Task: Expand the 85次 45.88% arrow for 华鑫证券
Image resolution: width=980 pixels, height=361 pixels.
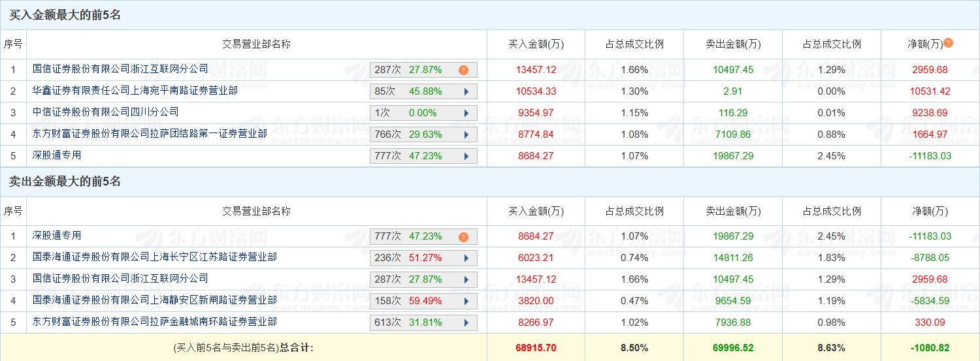Action: [466, 91]
